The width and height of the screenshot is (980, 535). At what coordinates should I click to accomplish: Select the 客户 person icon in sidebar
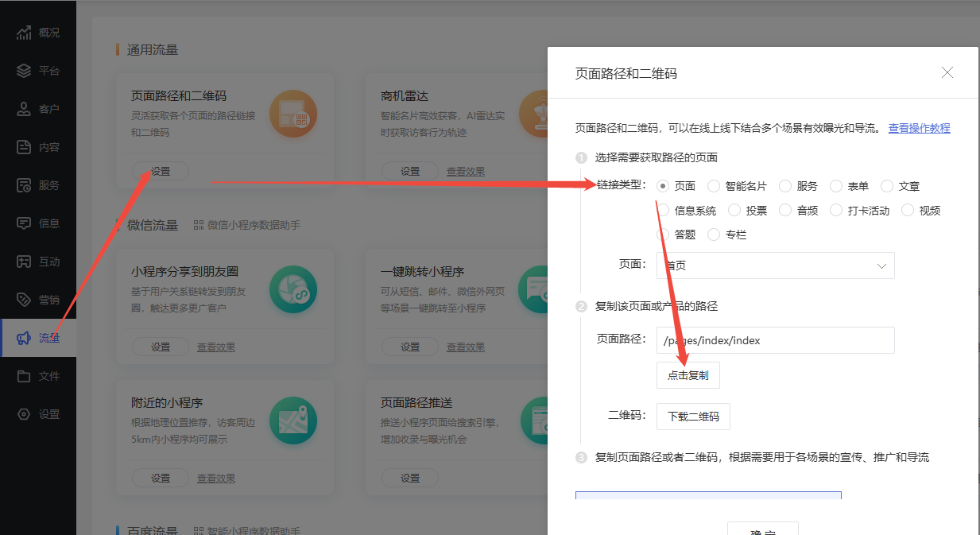24,109
